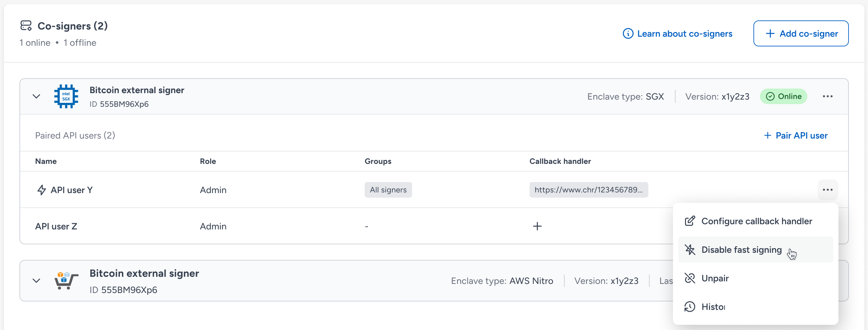Click the Groups column header
This screenshot has height=330, width=868.
click(x=378, y=161)
